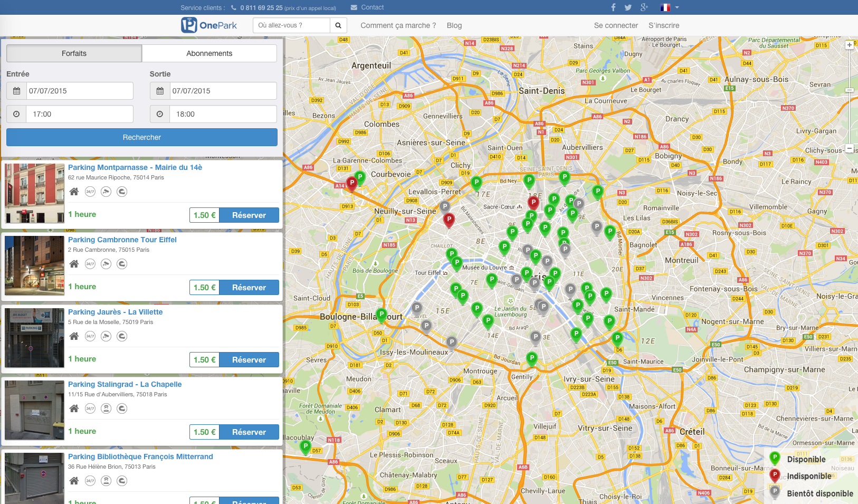
Task: Open the Entrée time field 17:00
Action: pos(80,114)
